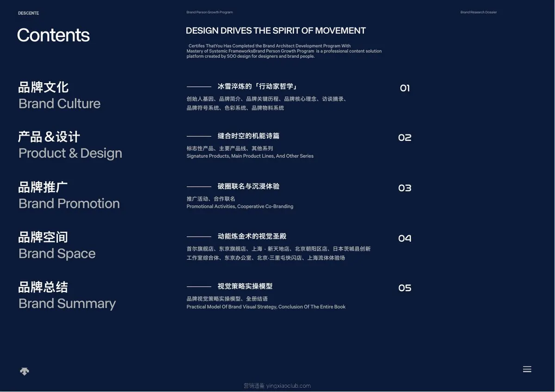The height and width of the screenshot is (392, 555).
Task: Click the heading 缝合时空的机能诗篇
Action: tap(249, 136)
